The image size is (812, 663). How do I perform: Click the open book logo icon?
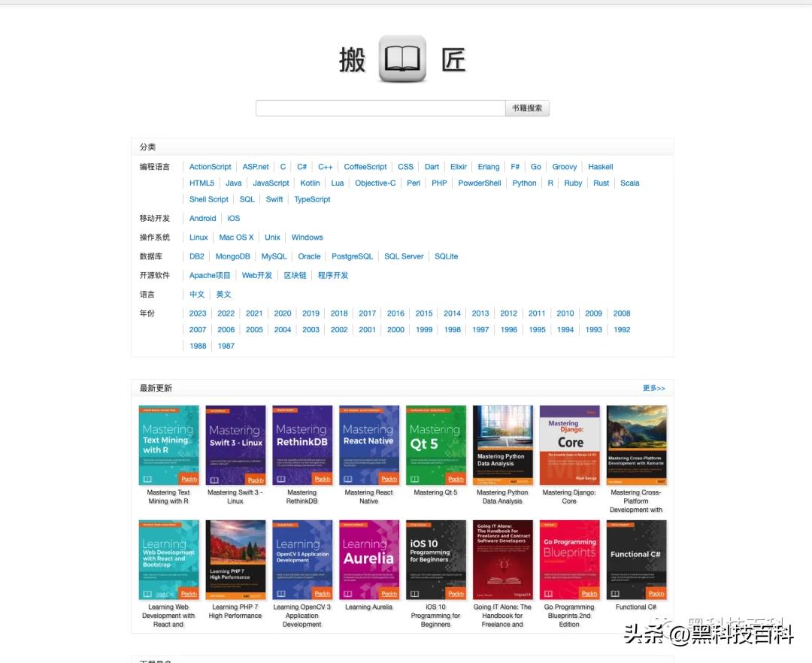pos(402,59)
